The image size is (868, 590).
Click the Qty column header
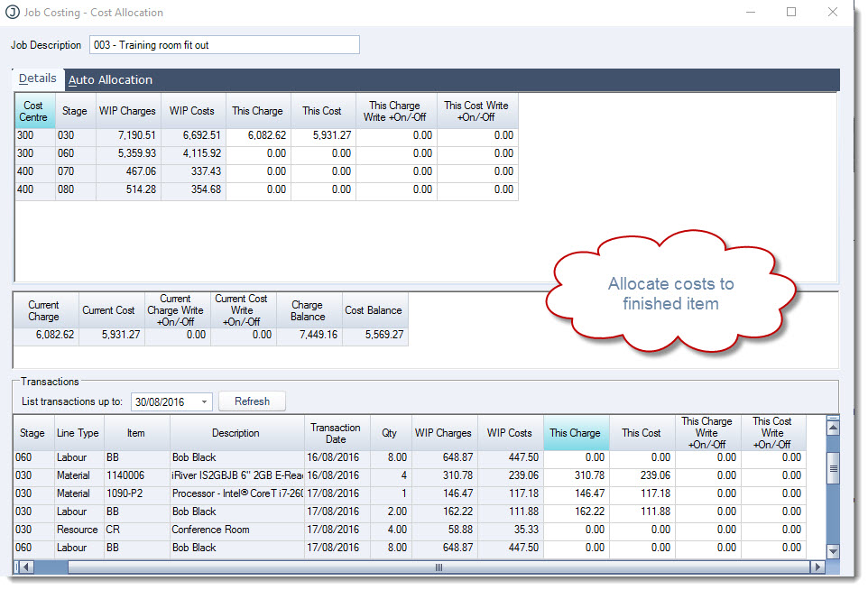[x=390, y=433]
